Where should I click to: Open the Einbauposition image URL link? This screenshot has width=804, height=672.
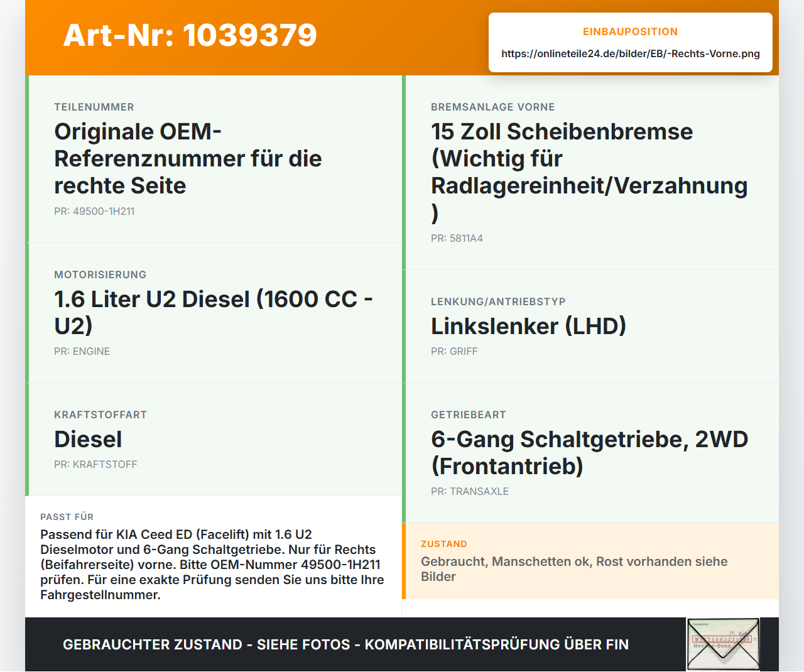[x=631, y=53]
